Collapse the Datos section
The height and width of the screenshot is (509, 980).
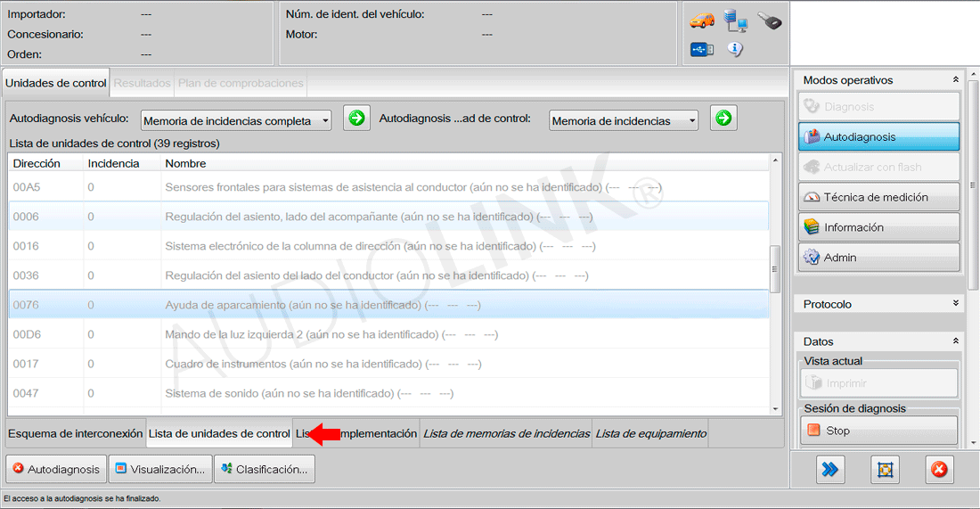click(956, 341)
